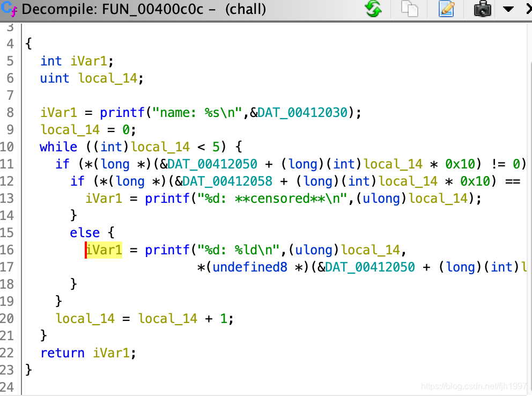Click the constant 5 in while condition

216,147
